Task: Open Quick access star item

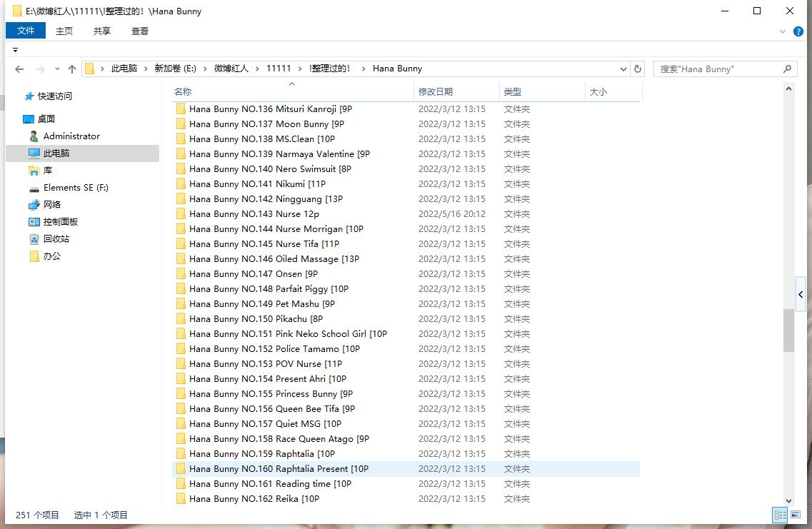Action: [x=49, y=96]
